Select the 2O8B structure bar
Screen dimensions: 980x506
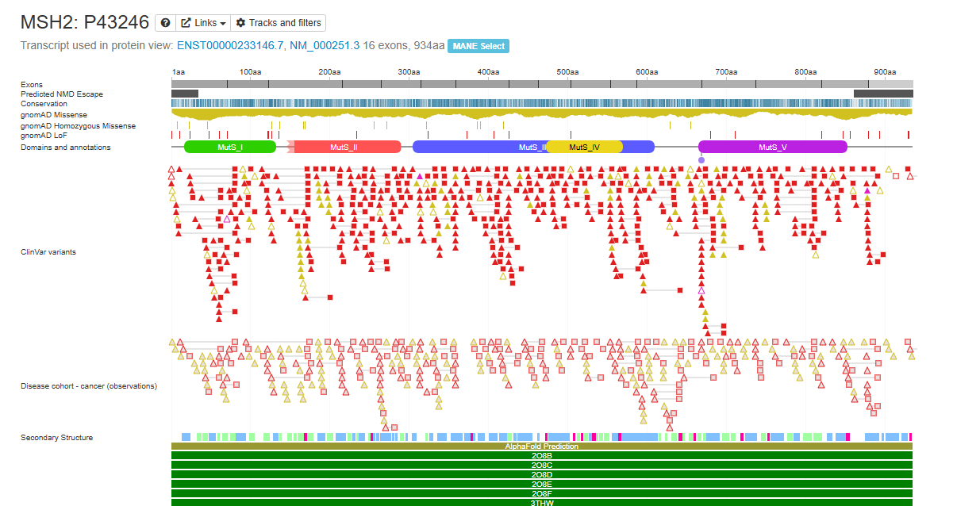542,456
